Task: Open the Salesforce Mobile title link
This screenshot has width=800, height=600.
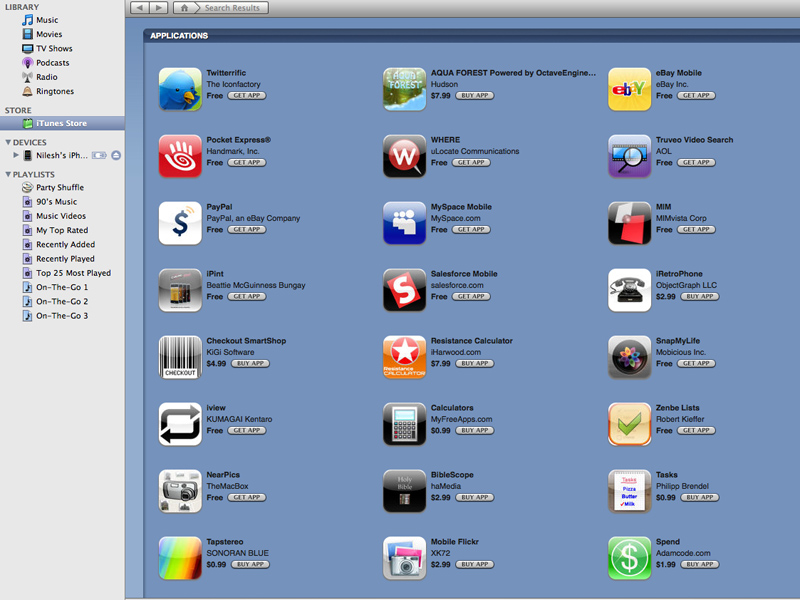Action: [x=464, y=274]
